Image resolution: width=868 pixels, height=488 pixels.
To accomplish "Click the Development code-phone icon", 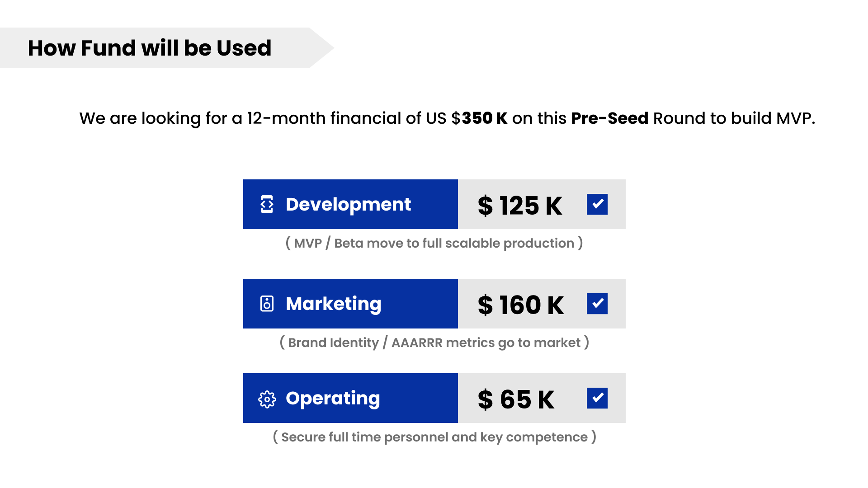I will pos(267,204).
